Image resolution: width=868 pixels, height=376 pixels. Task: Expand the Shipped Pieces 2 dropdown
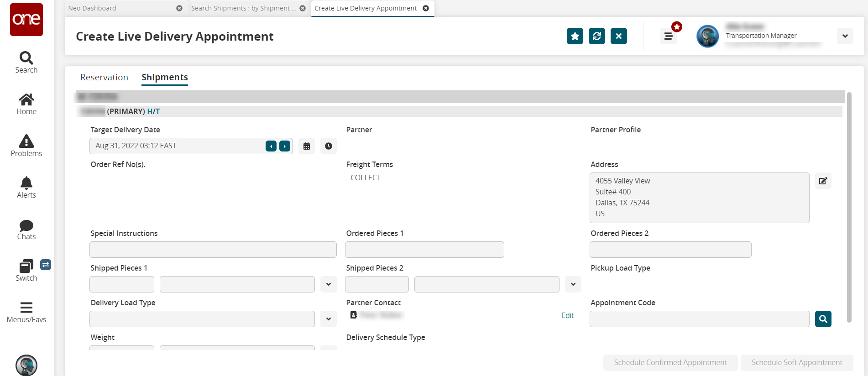573,284
